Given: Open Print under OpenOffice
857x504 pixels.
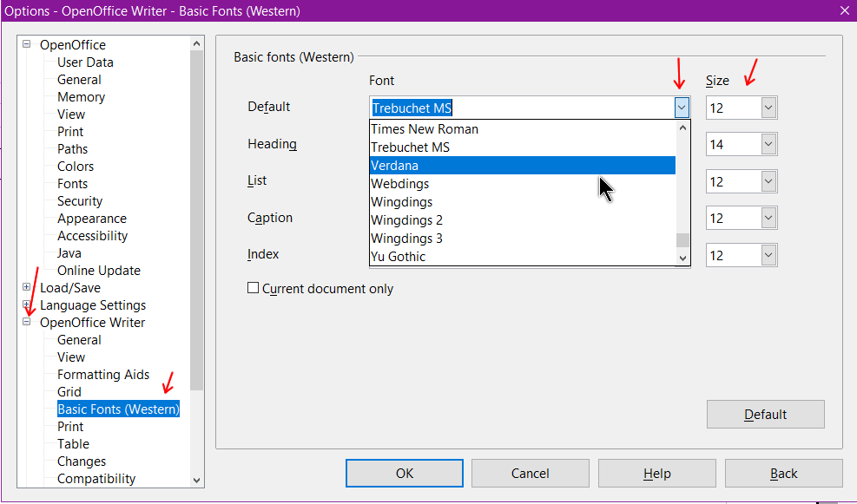Looking at the screenshot, I should [x=70, y=132].
